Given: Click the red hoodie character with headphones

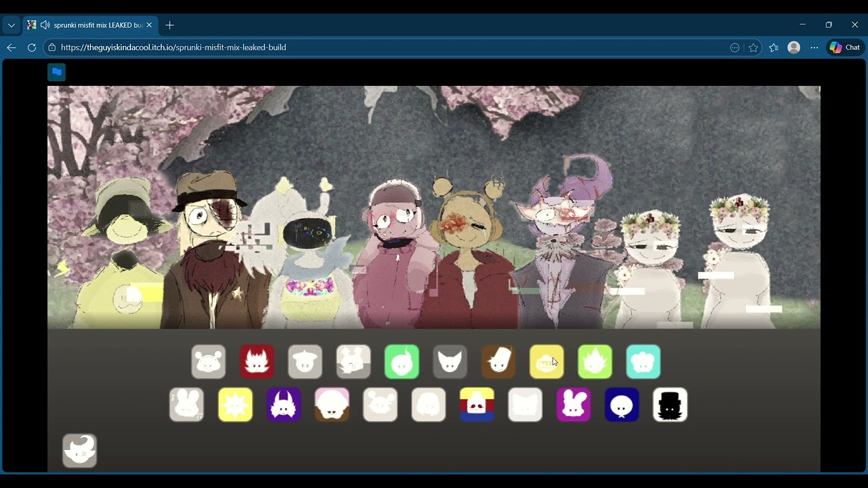Looking at the screenshot, I should pyautogui.click(x=469, y=253).
